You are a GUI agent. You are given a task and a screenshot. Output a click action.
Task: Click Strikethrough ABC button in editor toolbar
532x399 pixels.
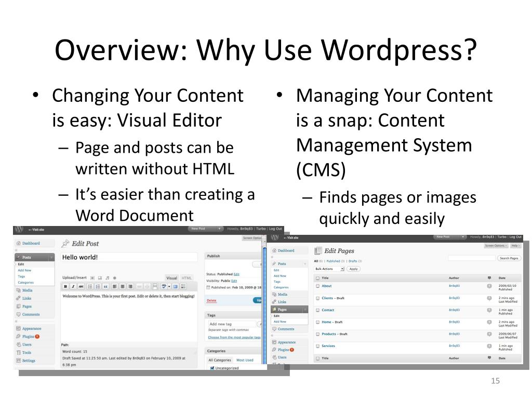[x=81, y=287]
